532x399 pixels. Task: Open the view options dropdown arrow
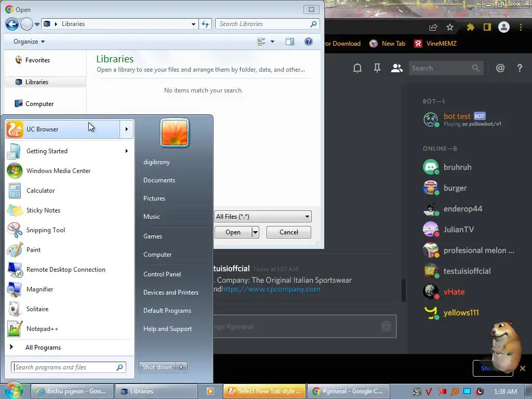[272, 42]
